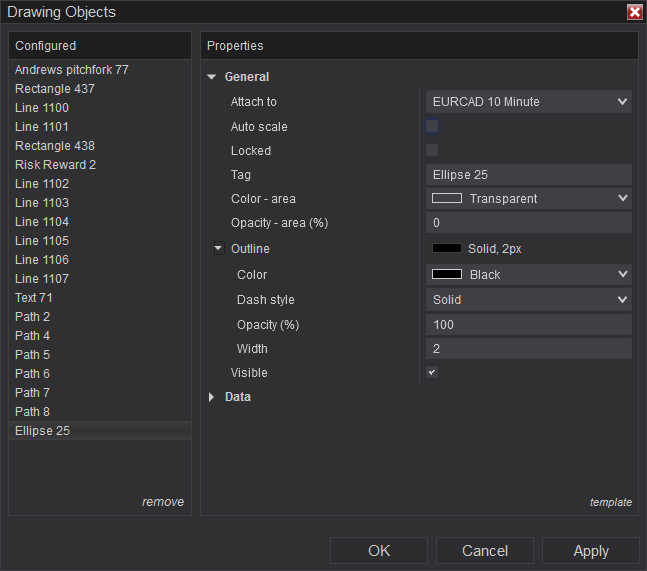Image resolution: width=647 pixels, height=571 pixels.
Task: Close the Drawing Objects dialog
Action: (x=635, y=13)
